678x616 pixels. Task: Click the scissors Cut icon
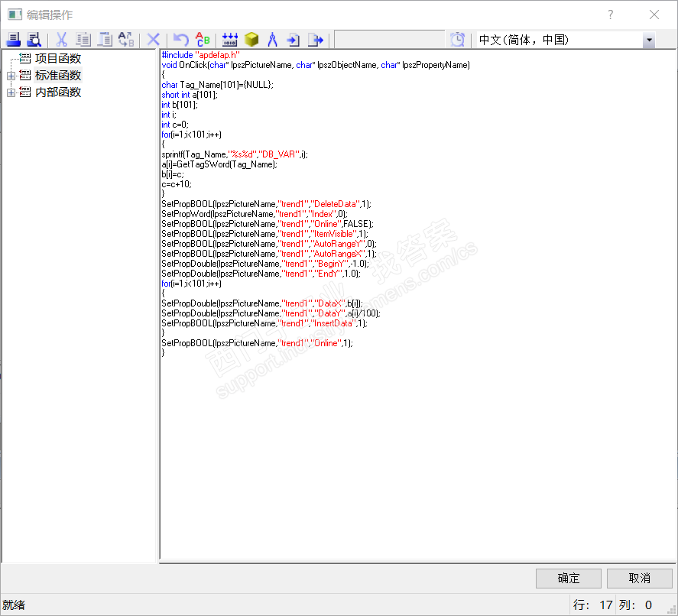[61, 40]
